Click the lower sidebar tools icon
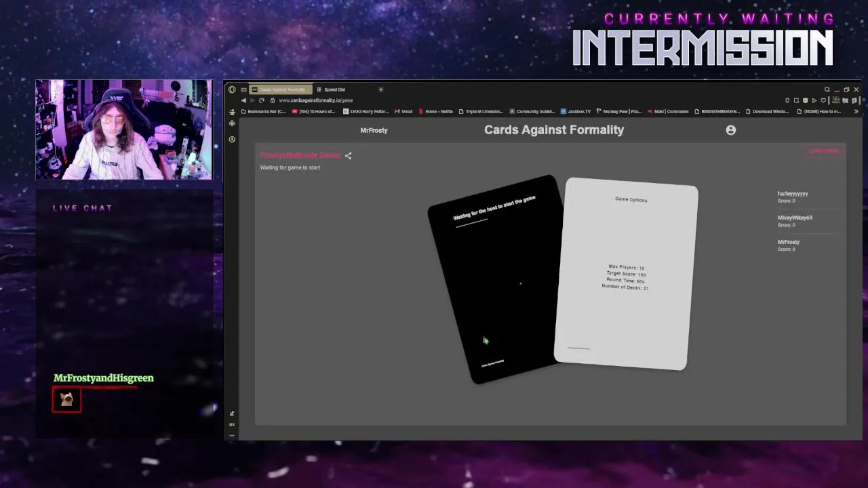The width and height of the screenshot is (868, 488). click(232, 413)
